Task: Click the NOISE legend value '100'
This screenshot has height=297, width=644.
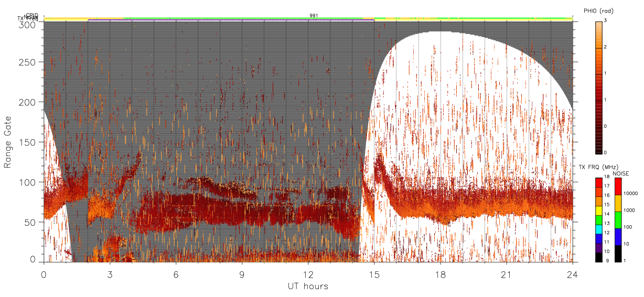Action: [x=629, y=227]
